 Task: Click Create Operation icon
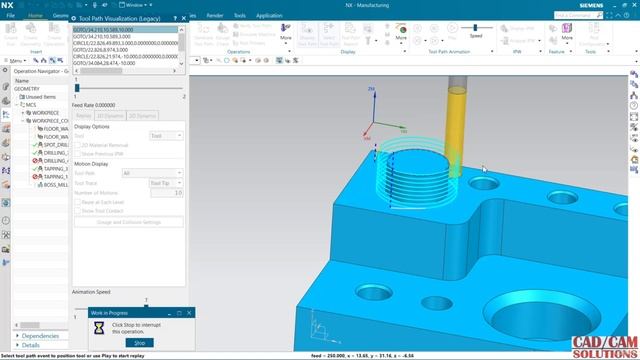54,35
